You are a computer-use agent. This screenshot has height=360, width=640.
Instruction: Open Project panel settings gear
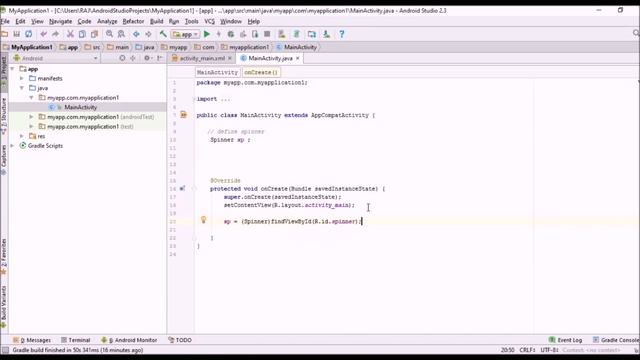click(147, 58)
